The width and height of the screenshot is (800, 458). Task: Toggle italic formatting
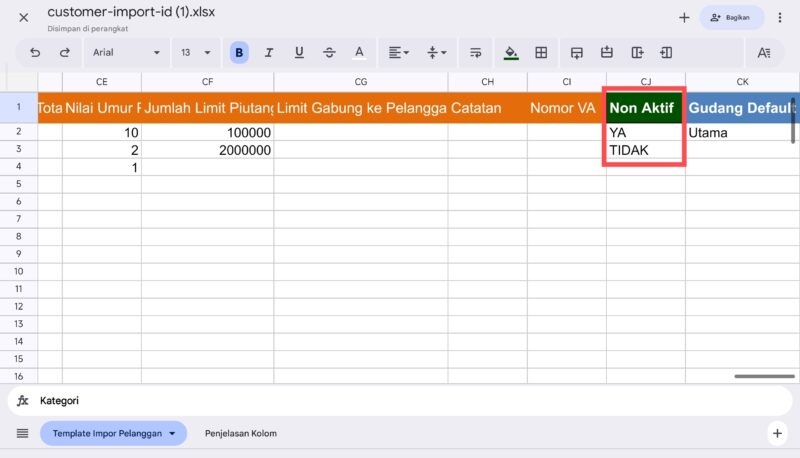point(268,53)
